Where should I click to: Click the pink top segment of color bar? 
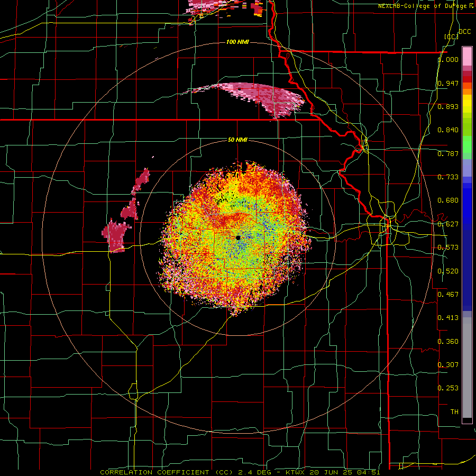[x=467, y=56]
